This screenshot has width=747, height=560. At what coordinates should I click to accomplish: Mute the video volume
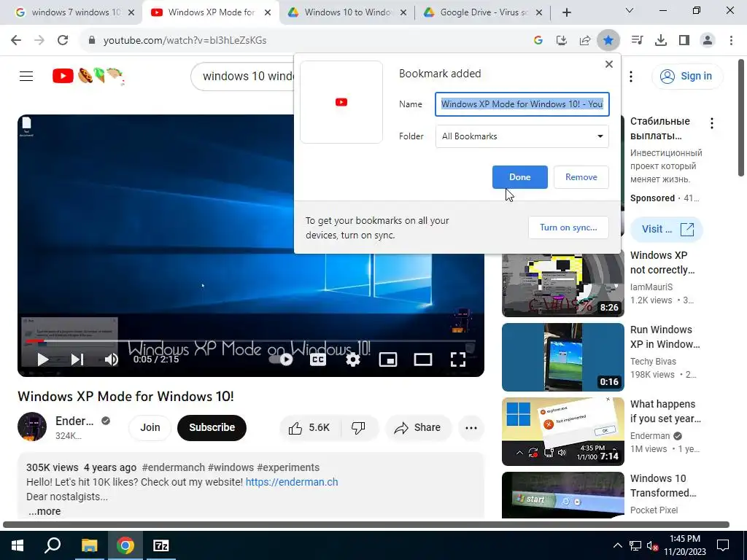click(x=111, y=359)
